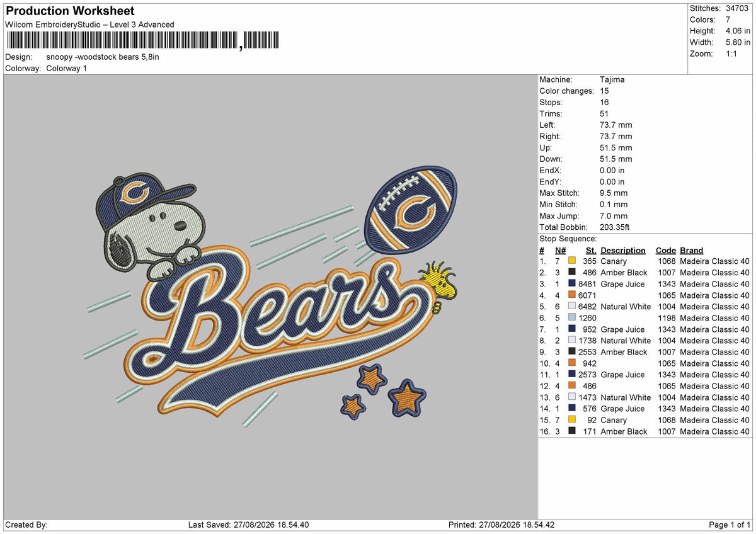
Task: Click the EndX 0.00 in value
Action: (x=612, y=171)
